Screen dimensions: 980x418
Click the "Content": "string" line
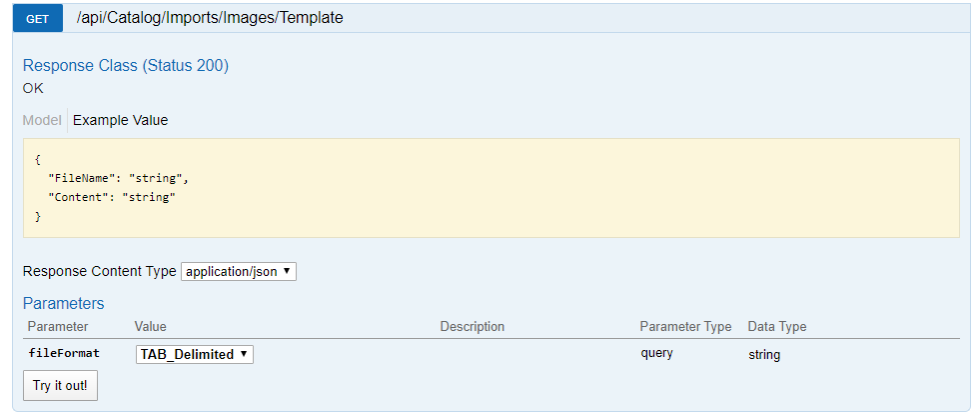(x=112, y=197)
